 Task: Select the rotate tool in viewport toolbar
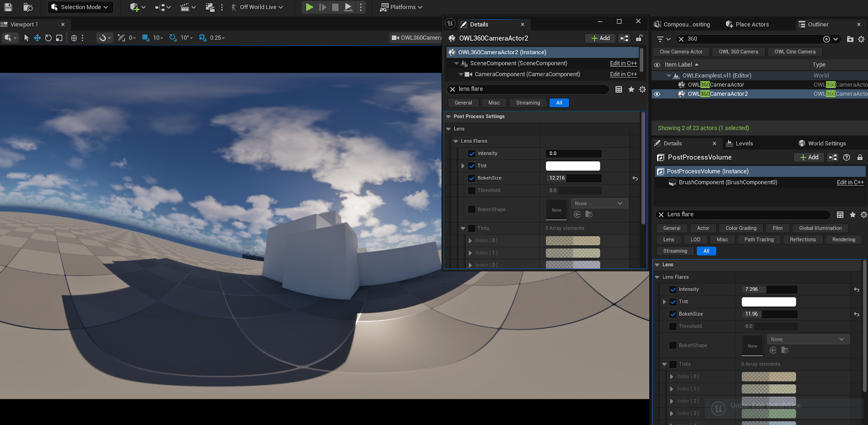(x=48, y=38)
